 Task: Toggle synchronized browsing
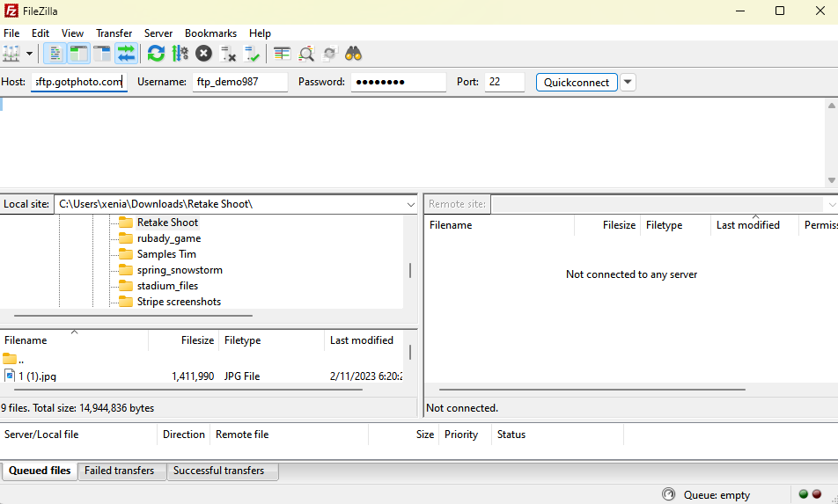pyautogui.click(x=330, y=54)
